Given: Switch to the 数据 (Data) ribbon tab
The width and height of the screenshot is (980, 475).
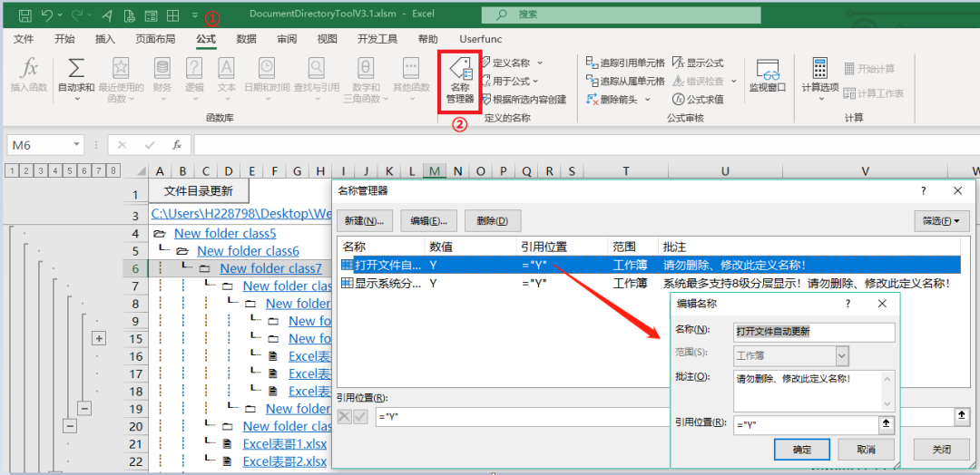Looking at the screenshot, I should (246, 39).
